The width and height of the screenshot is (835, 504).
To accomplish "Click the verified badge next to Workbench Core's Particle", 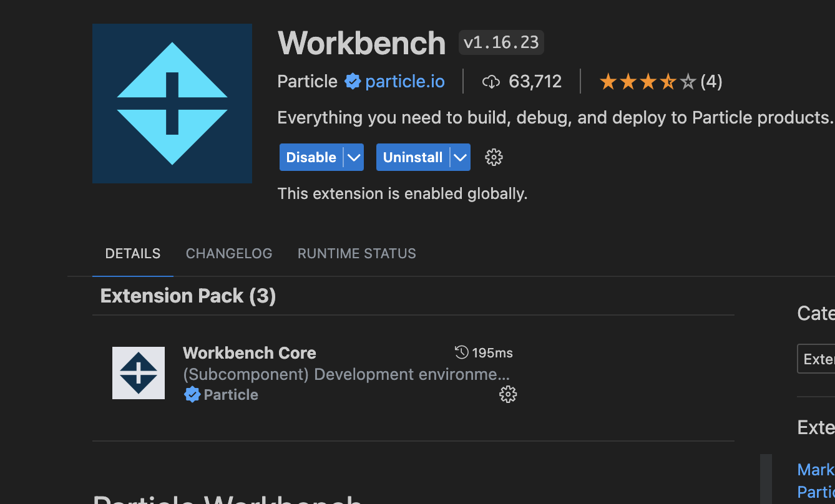I will 192,394.
